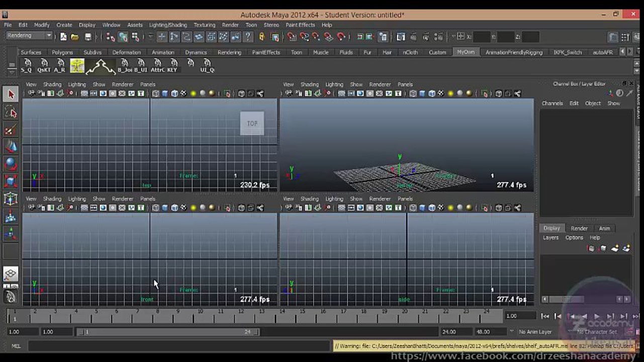Open the Create menu

tap(64, 25)
